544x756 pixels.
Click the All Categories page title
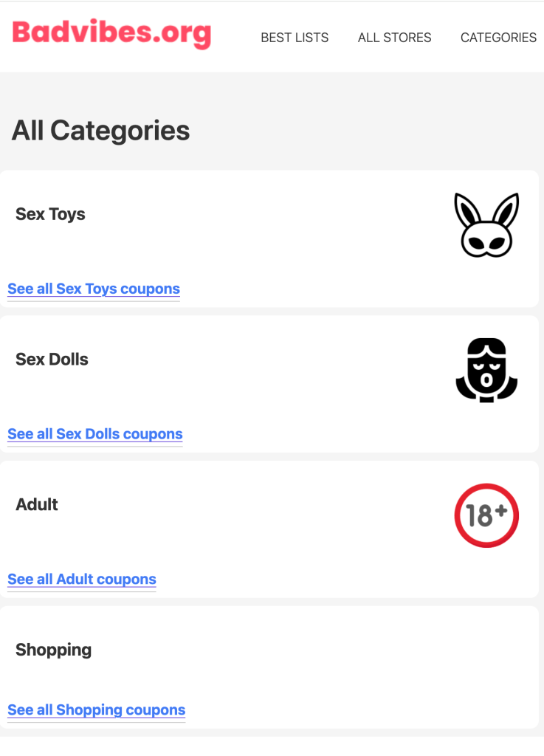click(x=101, y=131)
